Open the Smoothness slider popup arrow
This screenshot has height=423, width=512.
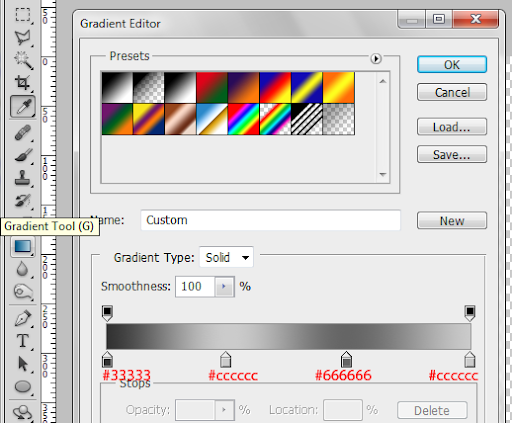(224, 286)
